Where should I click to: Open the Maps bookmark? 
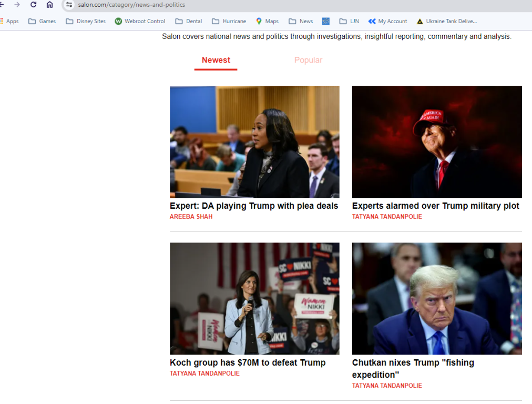tap(267, 21)
